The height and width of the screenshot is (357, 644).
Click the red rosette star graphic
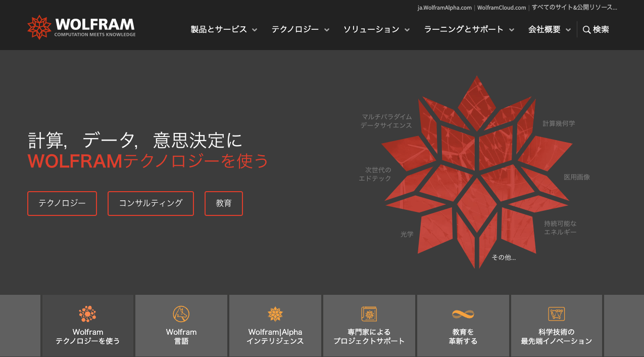(x=477, y=172)
